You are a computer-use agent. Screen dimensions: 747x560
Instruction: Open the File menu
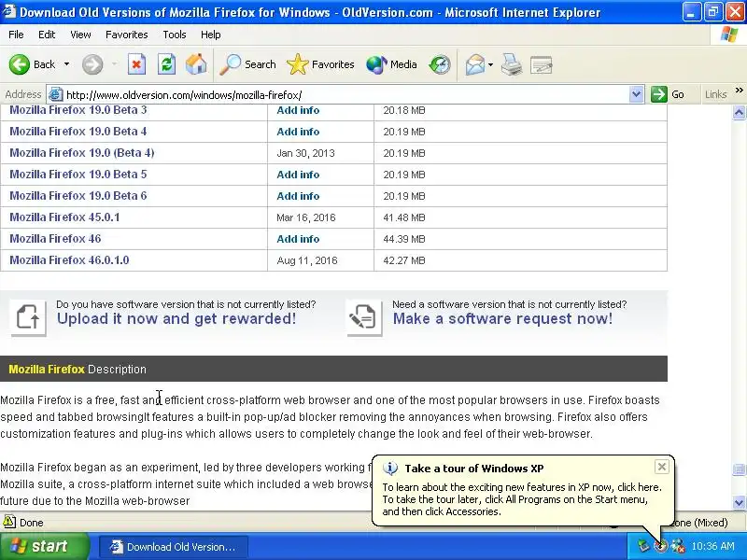click(x=16, y=35)
